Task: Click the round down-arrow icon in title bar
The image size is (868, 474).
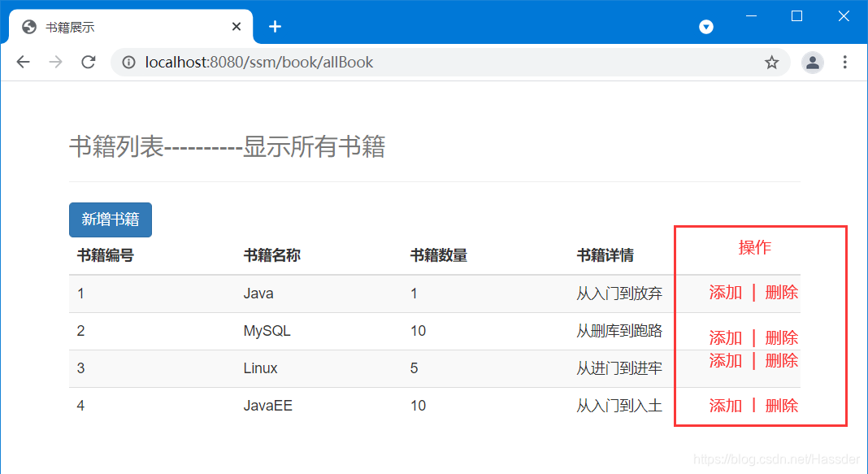Action: point(705,27)
